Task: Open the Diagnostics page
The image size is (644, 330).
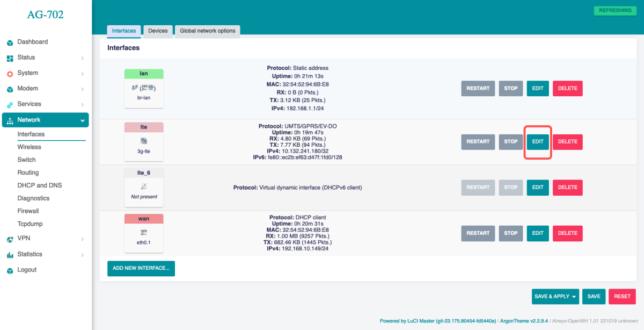Action: pos(33,198)
